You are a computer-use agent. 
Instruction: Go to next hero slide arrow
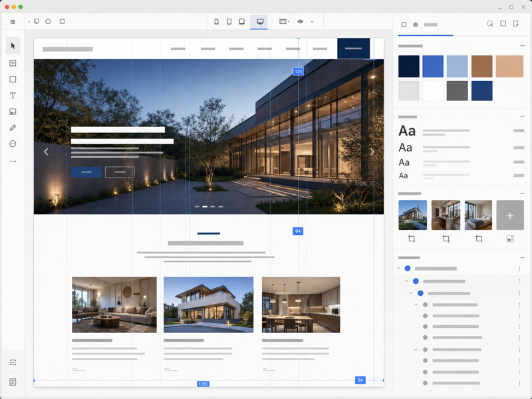pyautogui.click(x=372, y=152)
